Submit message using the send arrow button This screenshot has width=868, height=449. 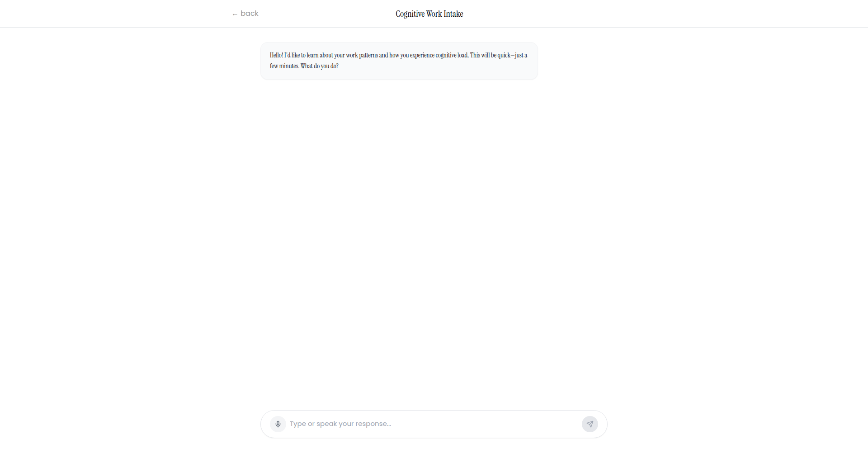tap(590, 424)
